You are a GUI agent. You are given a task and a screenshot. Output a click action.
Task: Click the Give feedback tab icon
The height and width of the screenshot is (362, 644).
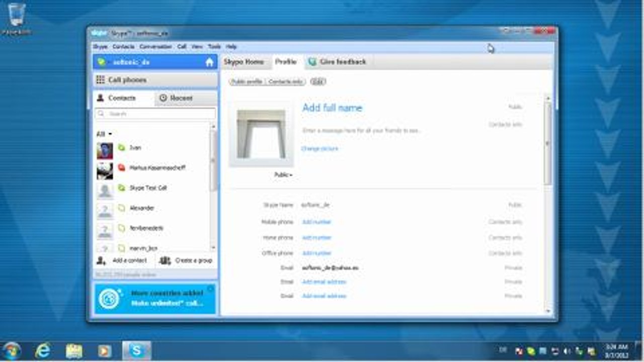(x=312, y=62)
